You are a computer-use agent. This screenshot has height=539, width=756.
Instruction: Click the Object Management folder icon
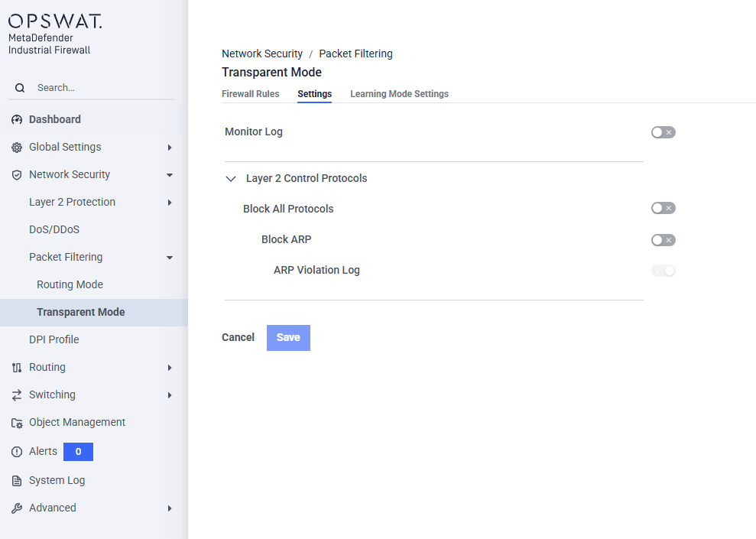17,423
